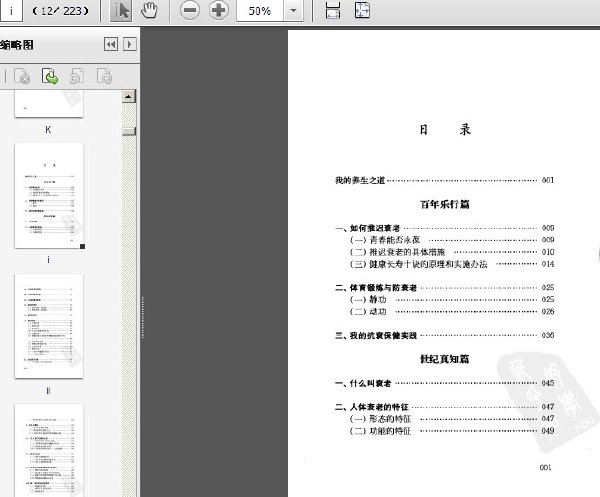Zoom in with the plus button

click(218, 10)
